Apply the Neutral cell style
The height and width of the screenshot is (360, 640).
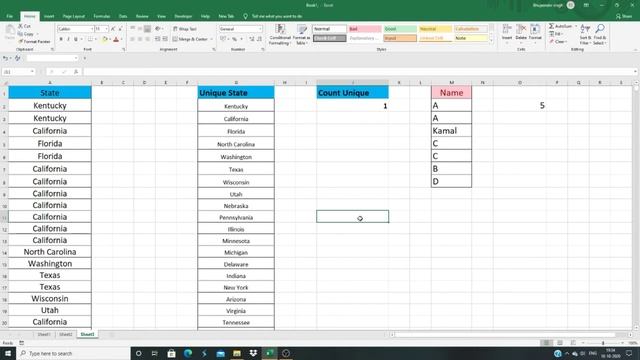coord(435,29)
